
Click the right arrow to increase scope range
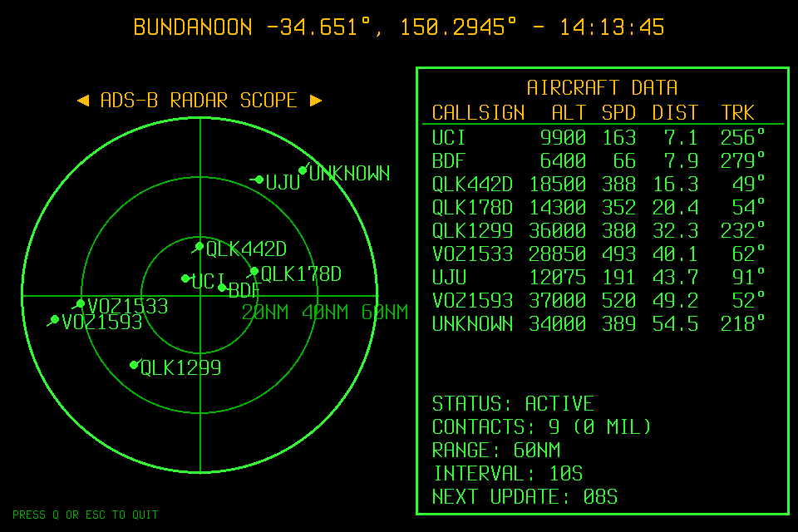click(317, 100)
